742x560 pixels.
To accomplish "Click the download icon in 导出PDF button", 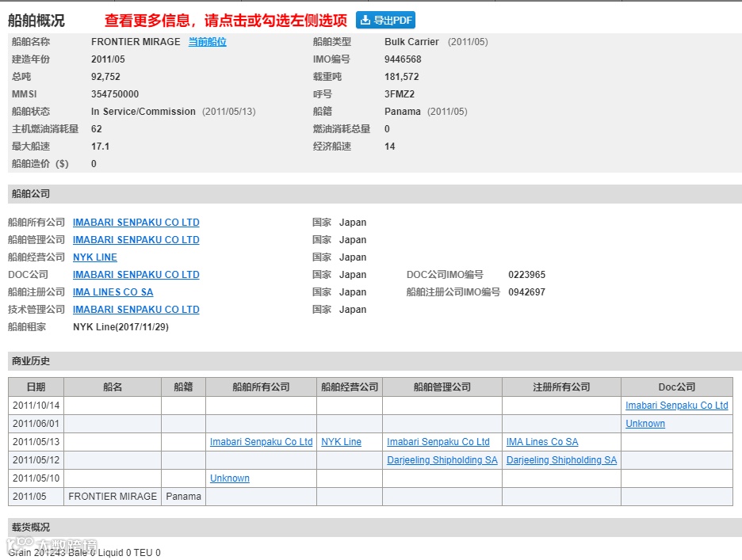I will click(365, 20).
